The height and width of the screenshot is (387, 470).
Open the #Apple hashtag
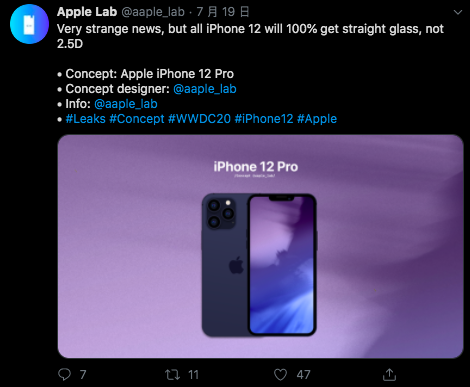(x=317, y=119)
